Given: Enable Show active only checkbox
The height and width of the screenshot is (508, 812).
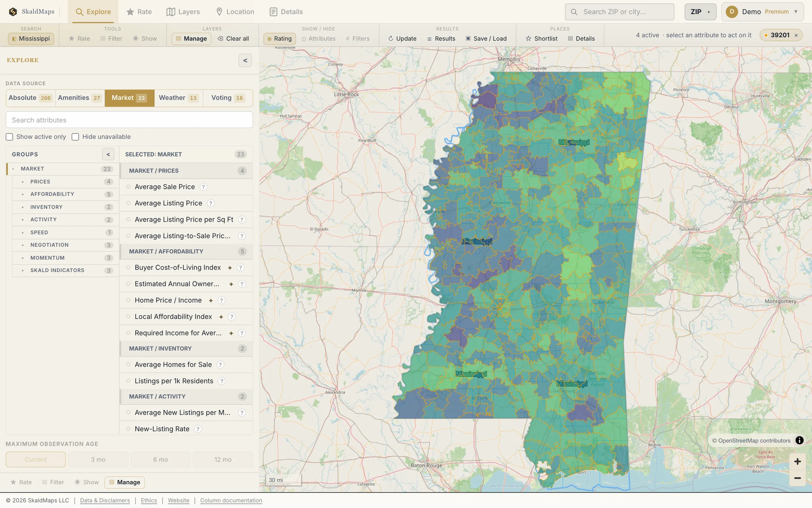Looking at the screenshot, I should (10, 137).
